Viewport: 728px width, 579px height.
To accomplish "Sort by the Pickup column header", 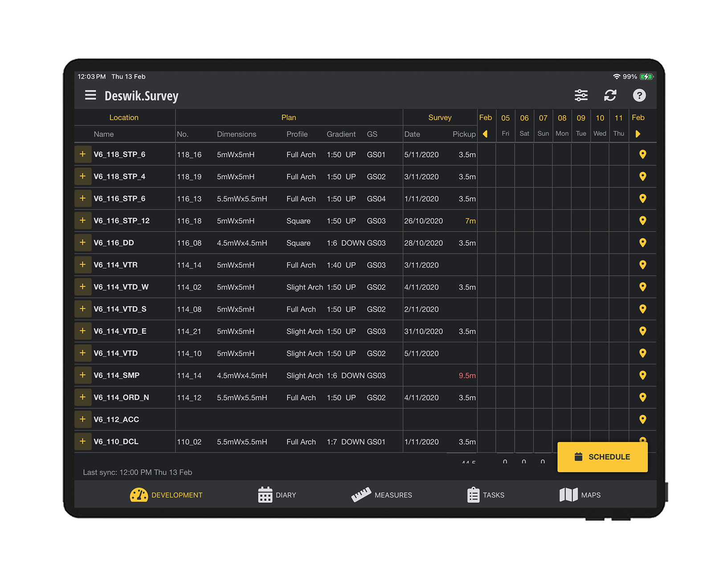I will pos(464,134).
